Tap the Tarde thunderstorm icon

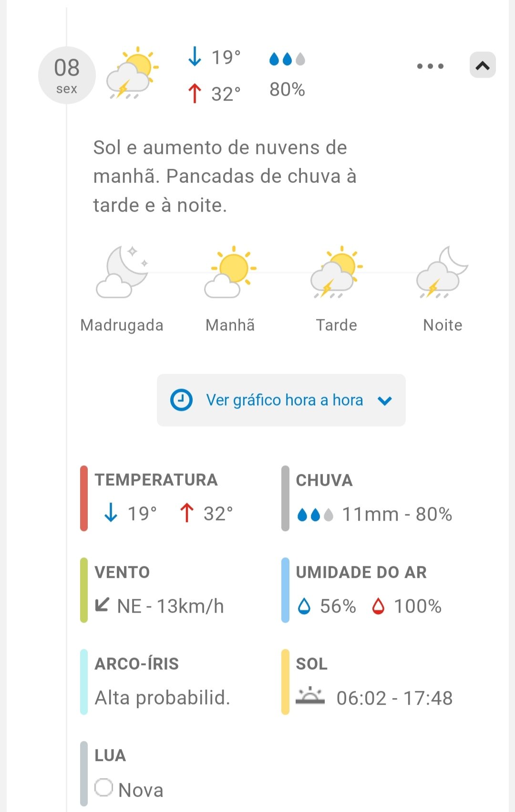click(x=336, y=272)
